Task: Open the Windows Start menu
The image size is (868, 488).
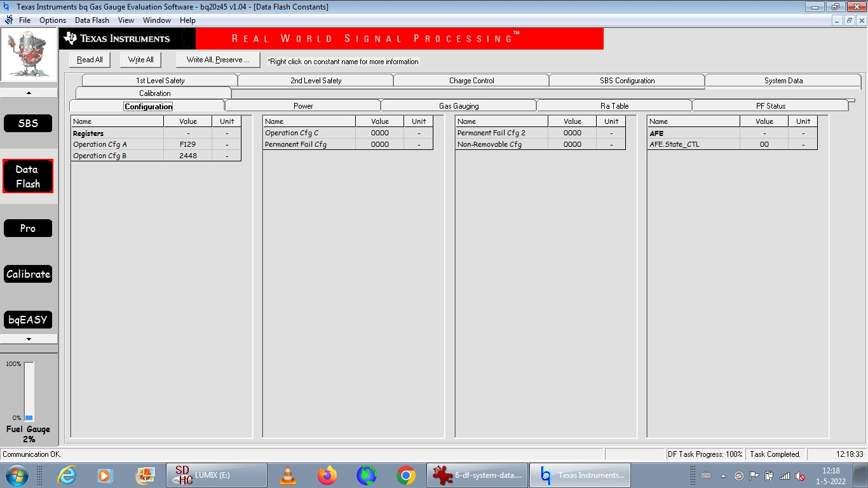Action: point(17,475)
